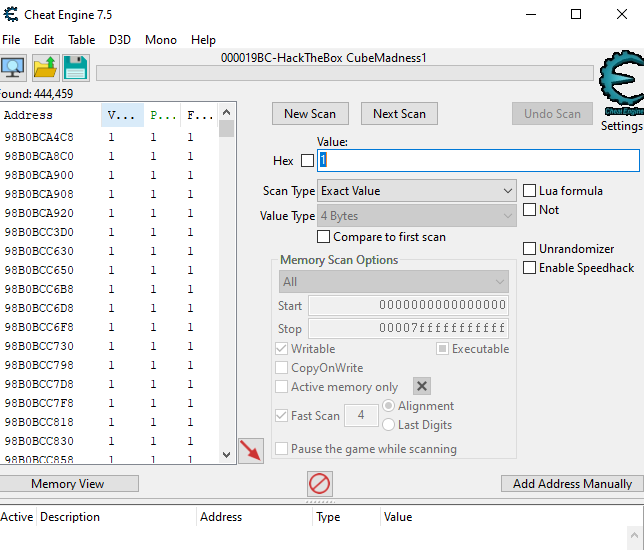Viewport: 644px width, 550px height.
Task: Clear the address list with the red no-entry icon
Action: [x=320, y=483]
